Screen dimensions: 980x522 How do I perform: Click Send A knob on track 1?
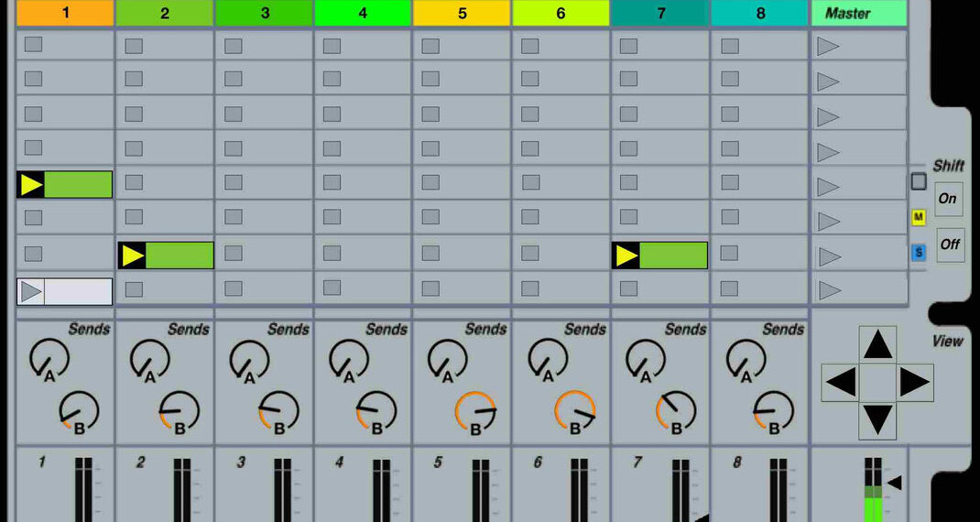point(49,359)
